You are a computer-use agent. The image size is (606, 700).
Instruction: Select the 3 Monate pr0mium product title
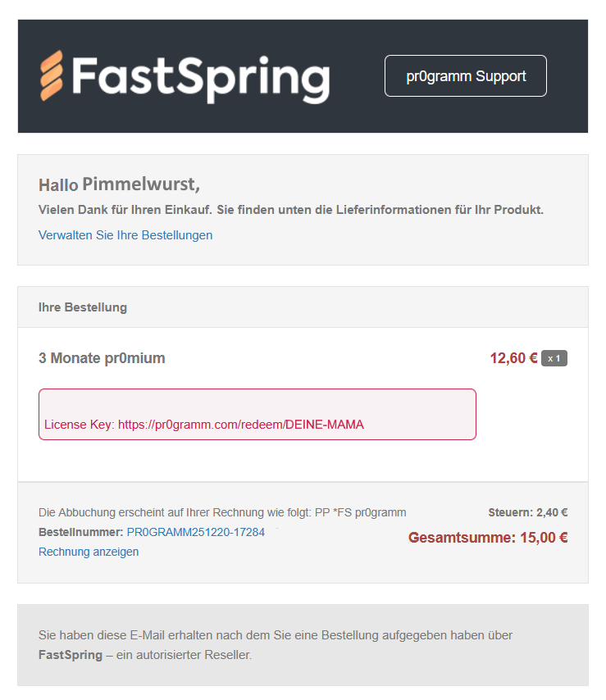coord(102,358)
